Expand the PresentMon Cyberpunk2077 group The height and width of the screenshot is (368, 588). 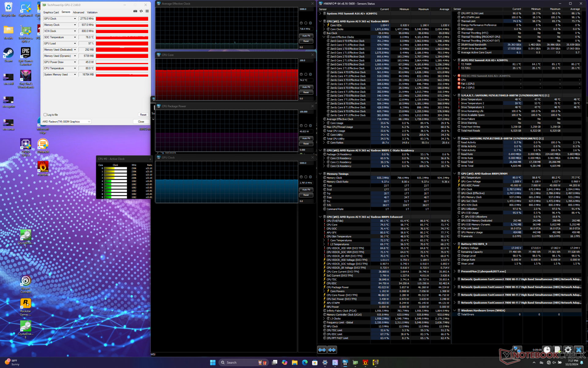(x=455, y=271)
